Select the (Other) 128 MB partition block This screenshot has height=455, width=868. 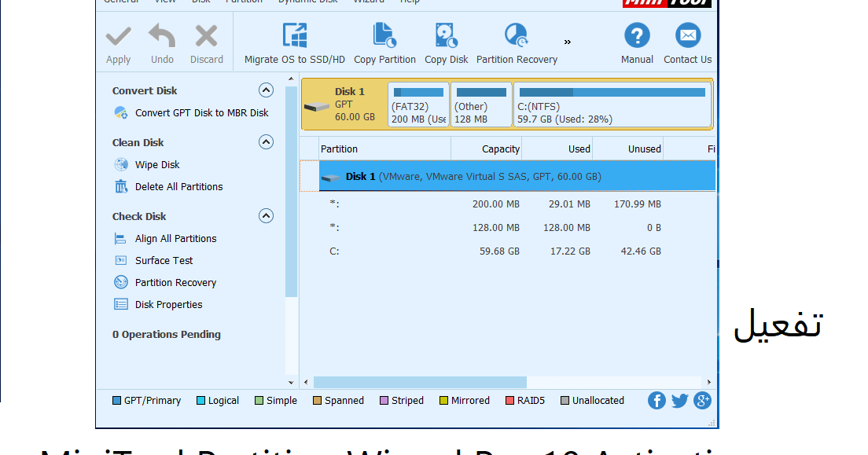click(x=481, y=105)
